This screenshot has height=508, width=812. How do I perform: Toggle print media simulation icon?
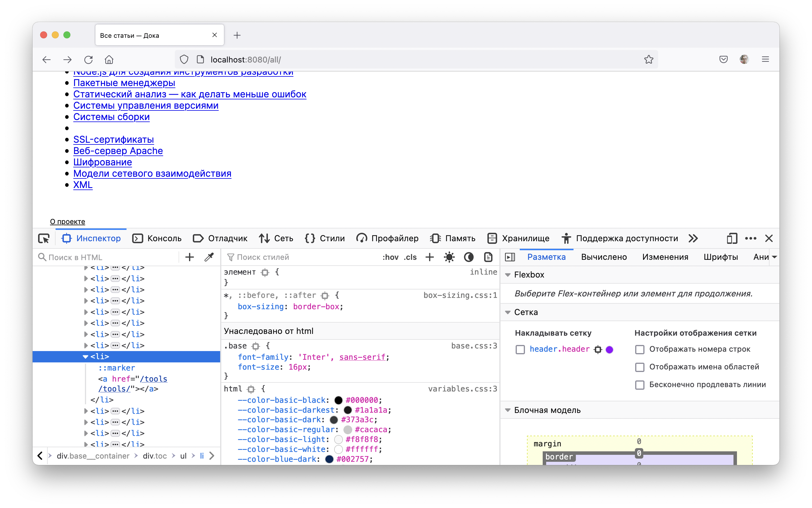click(x=488, y=257)
